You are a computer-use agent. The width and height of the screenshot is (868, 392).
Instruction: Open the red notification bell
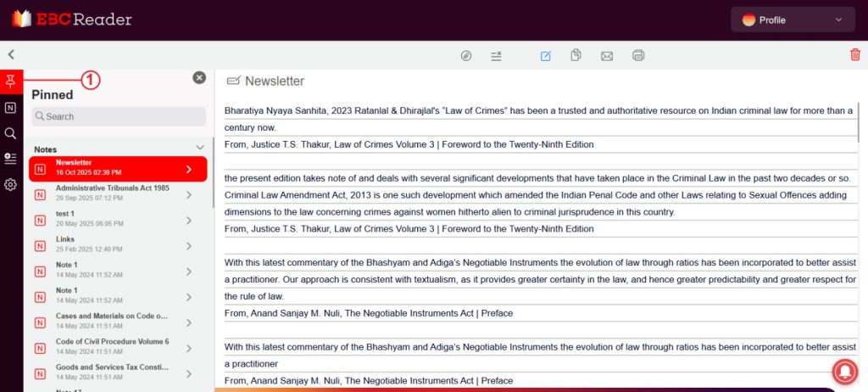click(843, 370)
